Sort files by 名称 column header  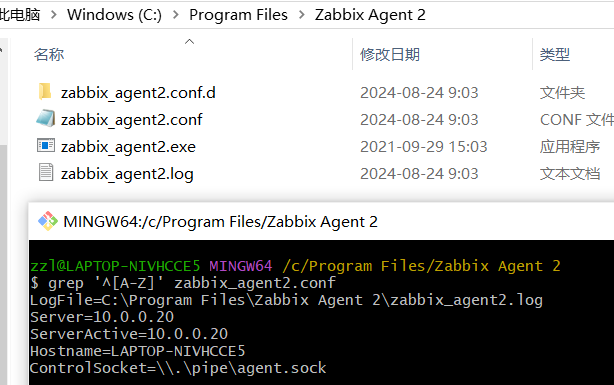point(49,54)
